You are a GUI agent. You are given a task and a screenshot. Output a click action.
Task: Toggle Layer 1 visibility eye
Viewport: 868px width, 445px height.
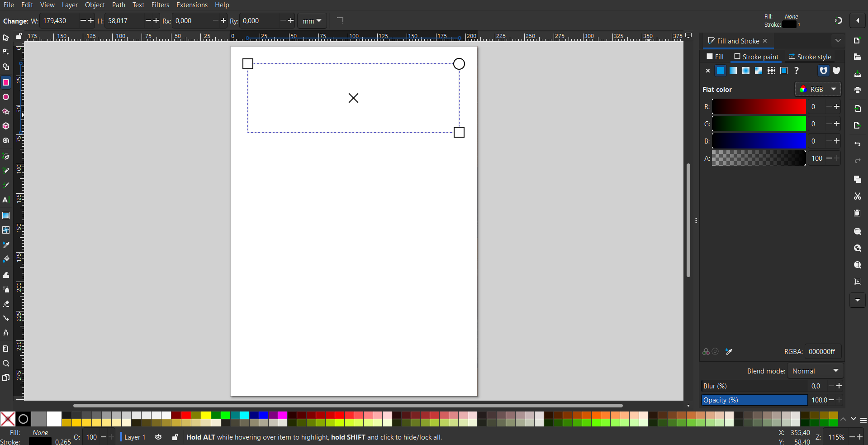tap(158, 437)
